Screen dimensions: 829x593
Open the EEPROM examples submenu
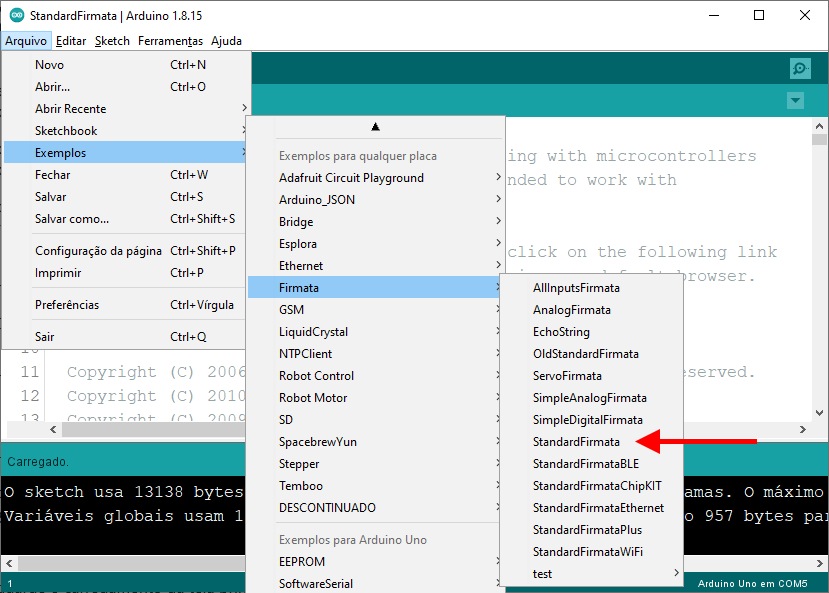(x=375, y=562)
